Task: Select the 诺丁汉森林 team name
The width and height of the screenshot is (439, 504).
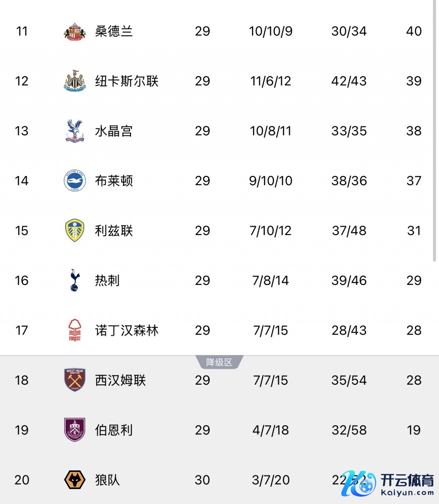Action: [127, 330]
